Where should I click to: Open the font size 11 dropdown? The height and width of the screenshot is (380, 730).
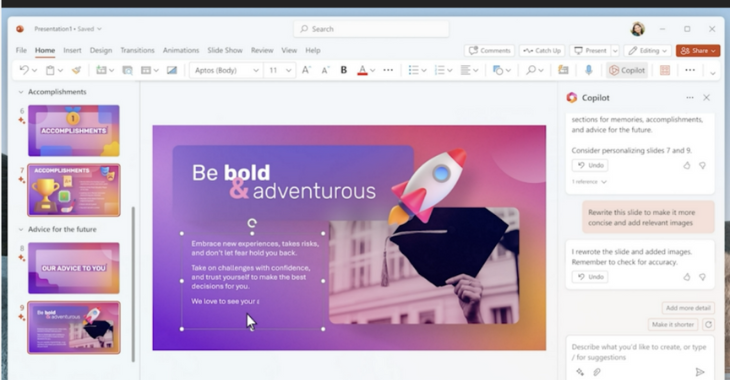tap(279, 70)
